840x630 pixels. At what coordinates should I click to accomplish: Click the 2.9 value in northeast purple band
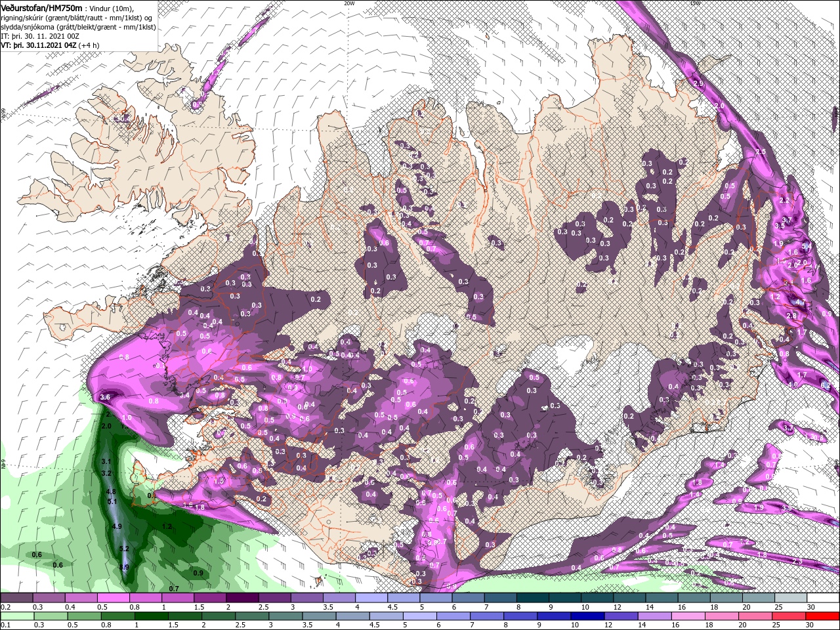[x=698, y=84]
